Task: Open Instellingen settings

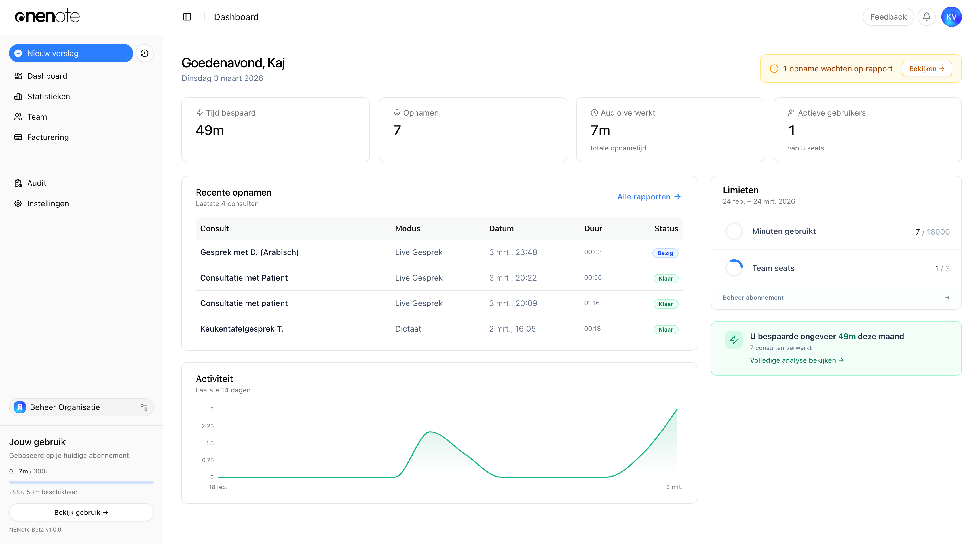Action: tap(48, 204)
